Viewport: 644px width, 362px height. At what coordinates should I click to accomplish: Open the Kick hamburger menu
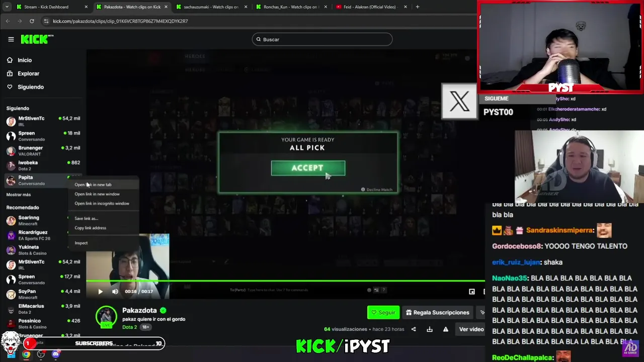pyautogui.click(x=11, y=39)
